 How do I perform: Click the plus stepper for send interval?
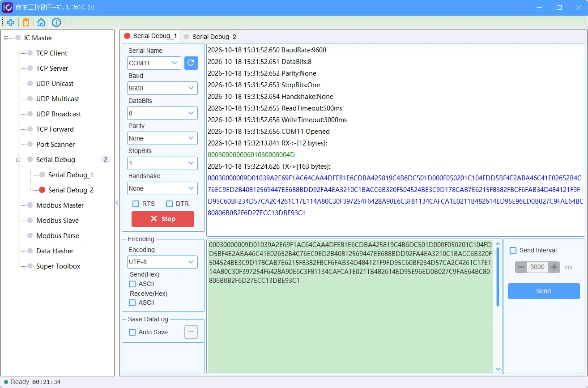click(554, 267)
